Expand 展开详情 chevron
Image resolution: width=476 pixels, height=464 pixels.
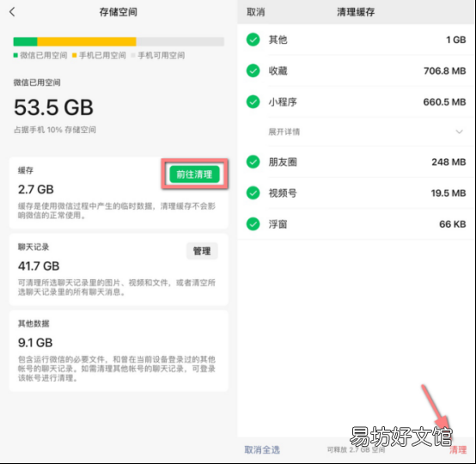pos(460,131)
